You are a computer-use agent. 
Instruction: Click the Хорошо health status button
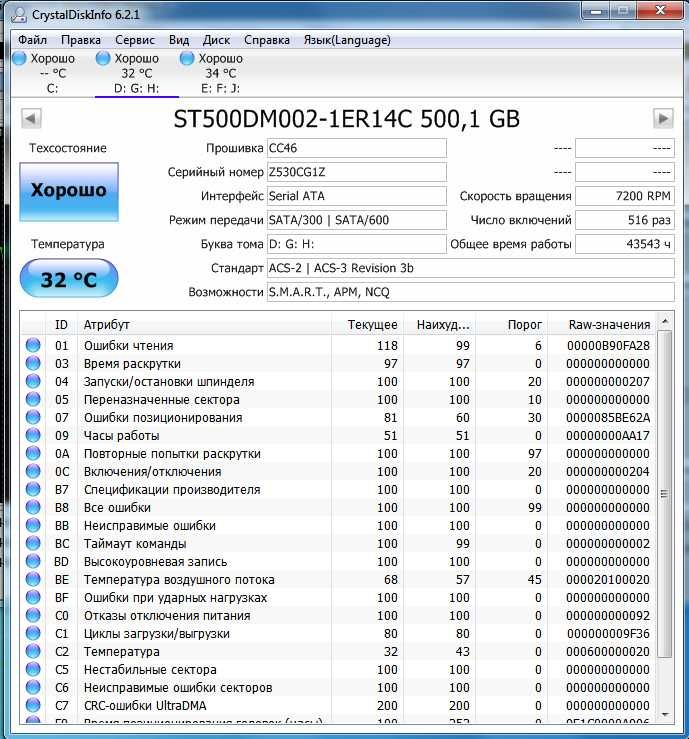[69, 192]
